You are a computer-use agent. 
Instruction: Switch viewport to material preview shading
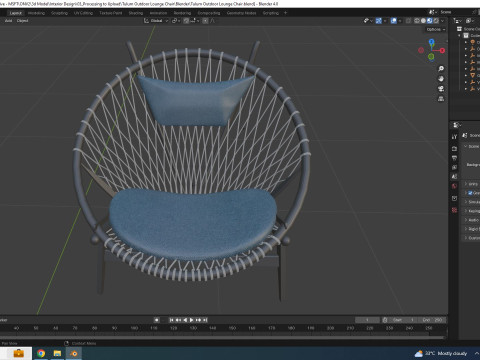tap(430, 21)
